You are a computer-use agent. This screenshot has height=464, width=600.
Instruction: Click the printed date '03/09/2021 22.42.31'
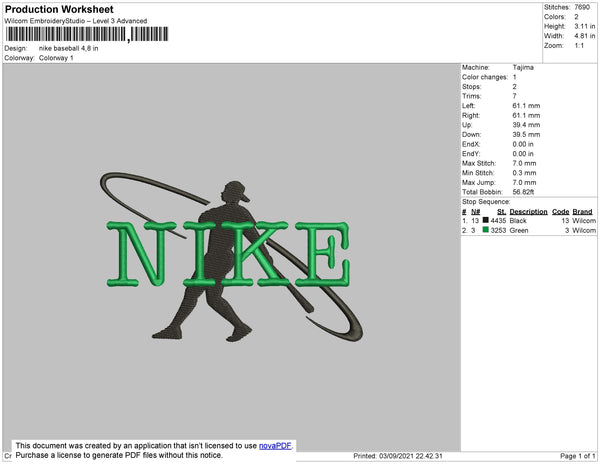(411, 456)
